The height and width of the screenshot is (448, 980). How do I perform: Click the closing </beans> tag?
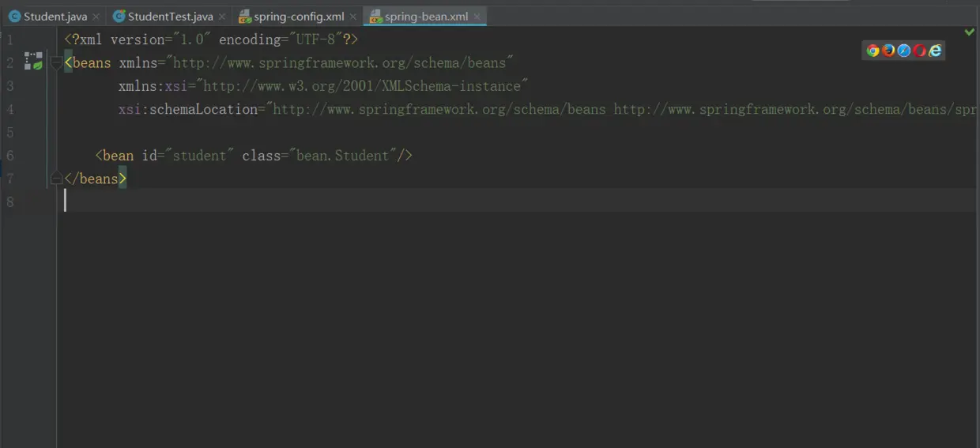click(x=95, y=179)
